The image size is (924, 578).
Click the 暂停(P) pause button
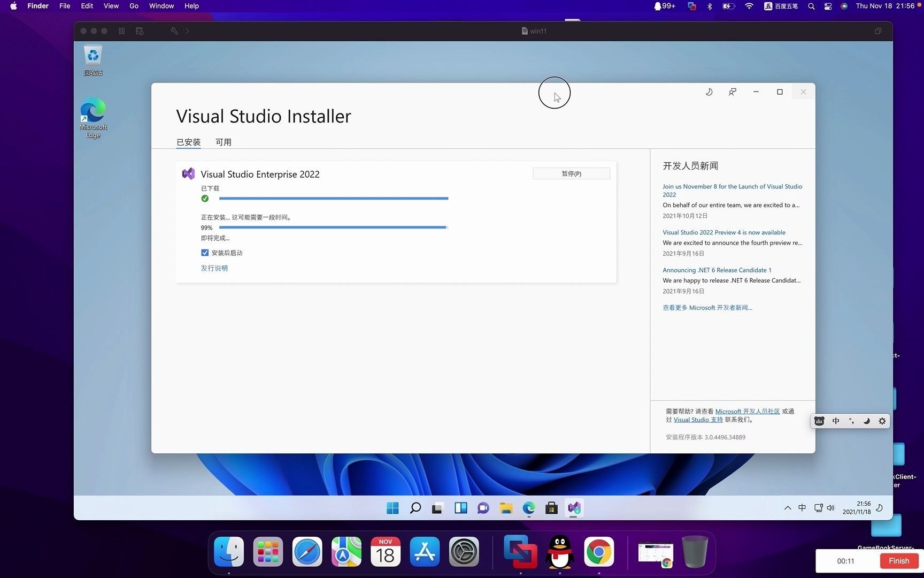571,173
